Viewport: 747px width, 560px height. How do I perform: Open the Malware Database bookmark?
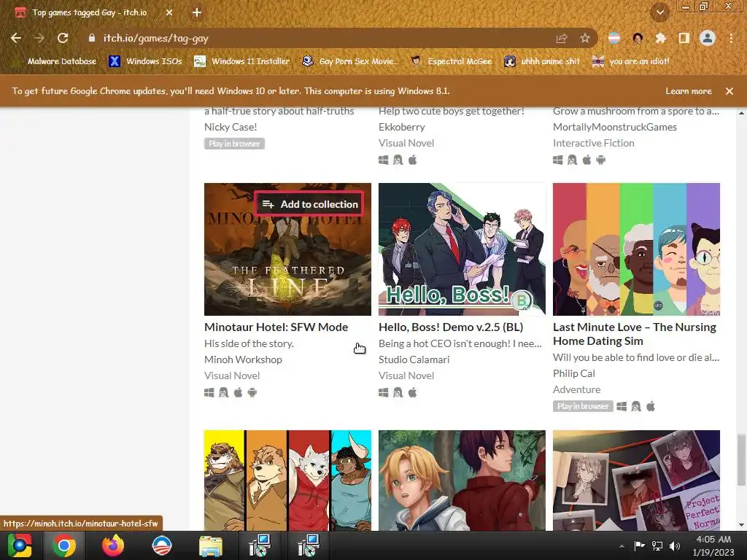tap(55, 61)
